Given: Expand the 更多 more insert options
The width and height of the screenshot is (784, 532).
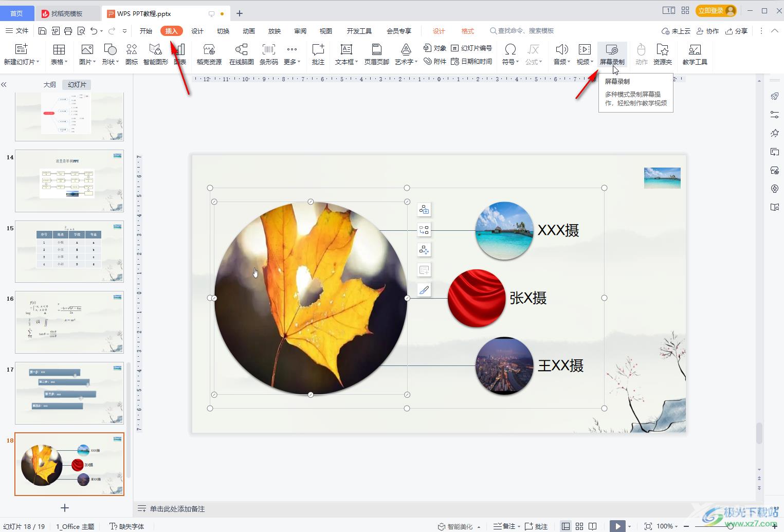Looking at the screenshot, I should [x=291, y=54].
